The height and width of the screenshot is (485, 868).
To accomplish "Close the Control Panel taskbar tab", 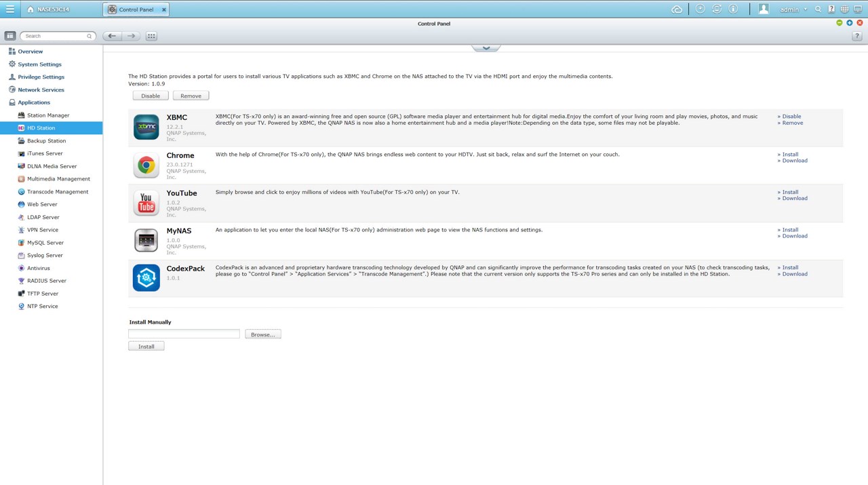I will pyautogui.click(x=164, y=9).
